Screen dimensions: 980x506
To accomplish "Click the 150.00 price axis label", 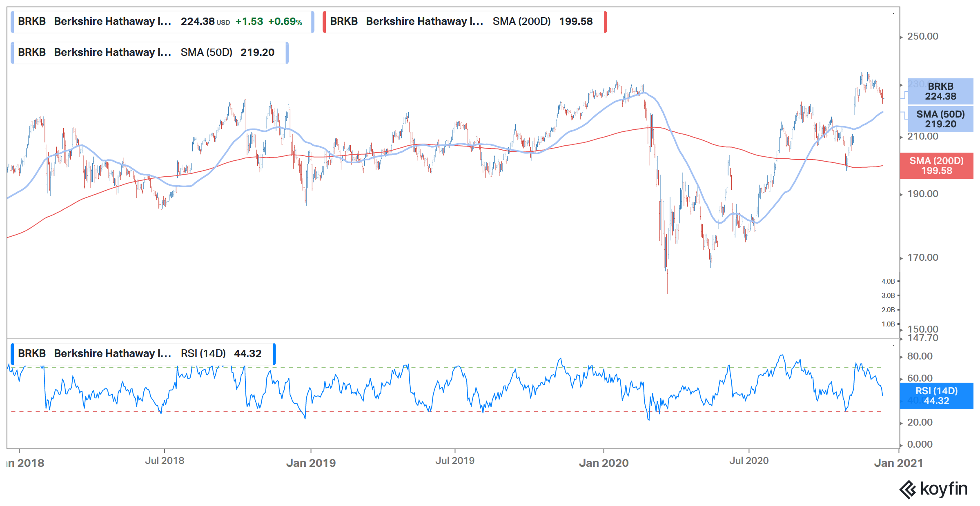I will 922,329.
